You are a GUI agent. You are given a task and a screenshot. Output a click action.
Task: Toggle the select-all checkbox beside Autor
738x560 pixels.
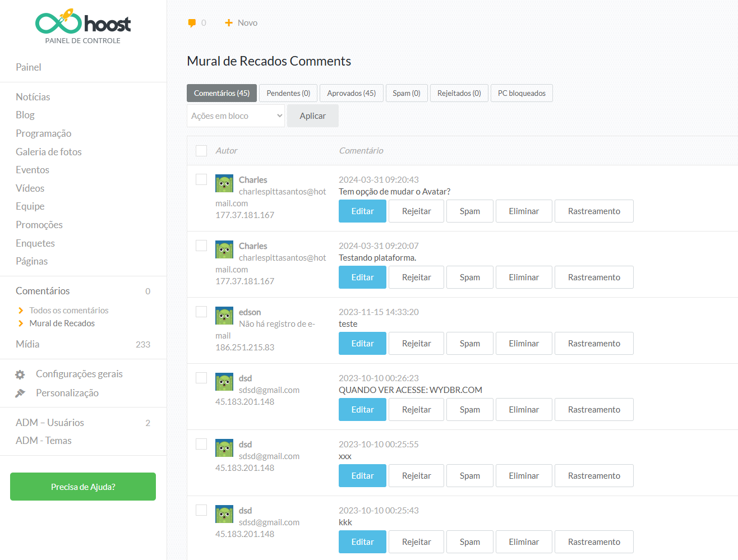[201, 151]
